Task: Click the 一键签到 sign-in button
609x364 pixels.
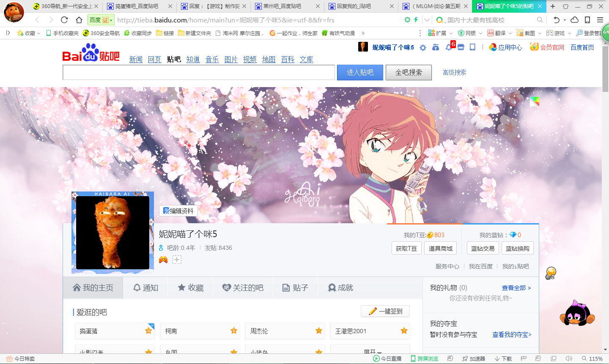Action: 385,311
